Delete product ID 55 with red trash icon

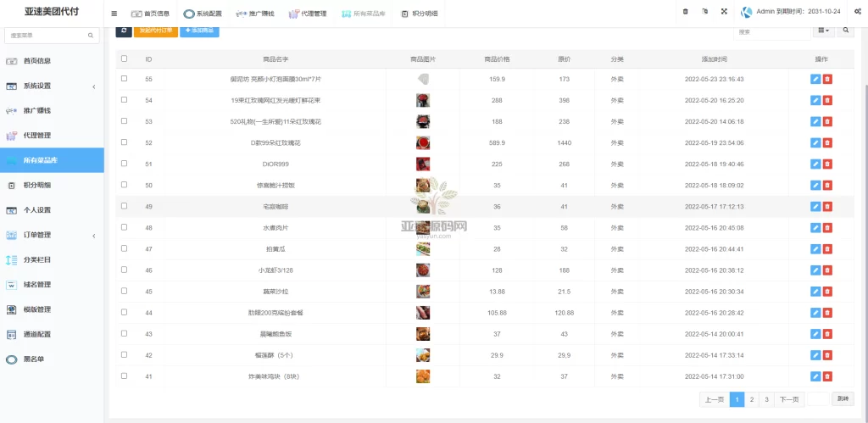tap(827, 79)
